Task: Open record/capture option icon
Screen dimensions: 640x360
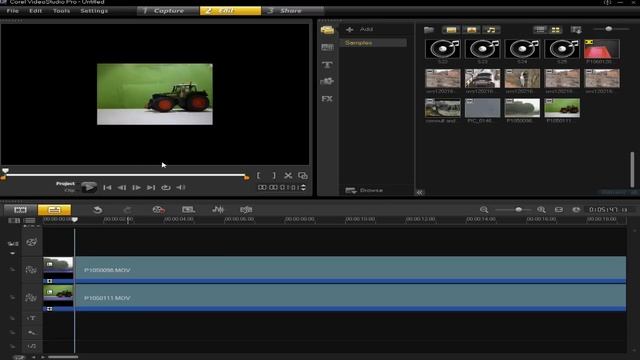Action: click(159, 210)
